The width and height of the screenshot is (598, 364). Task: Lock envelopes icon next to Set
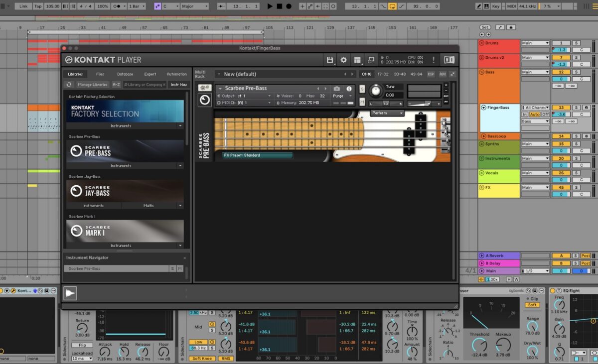click(x=511, y=27)
